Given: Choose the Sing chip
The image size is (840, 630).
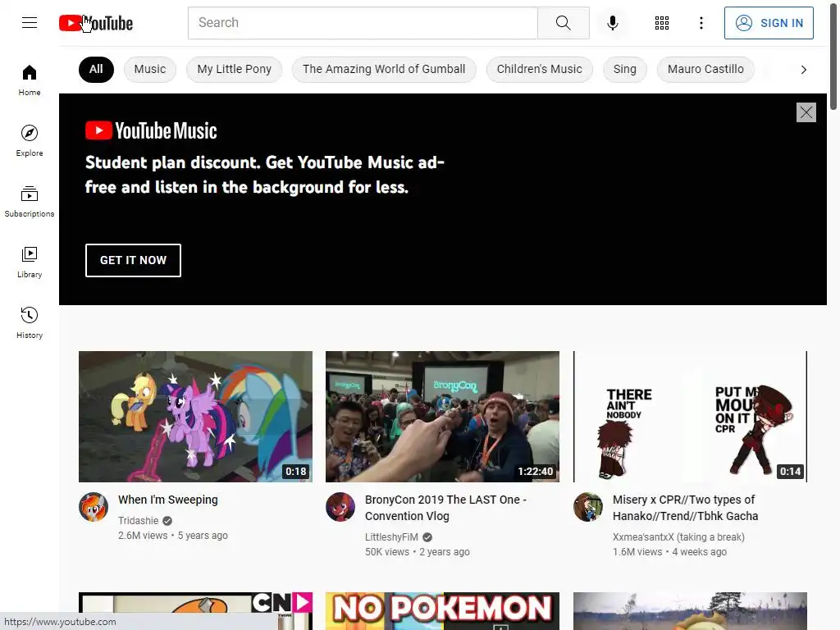Looking at the screenshot, I should pyautogui.click(x=624, y=69).
